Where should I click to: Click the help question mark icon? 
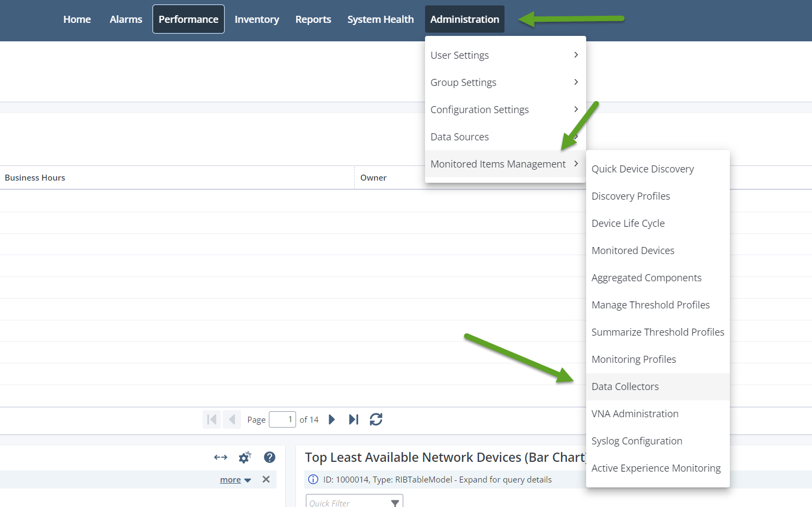tap(269, 457)
